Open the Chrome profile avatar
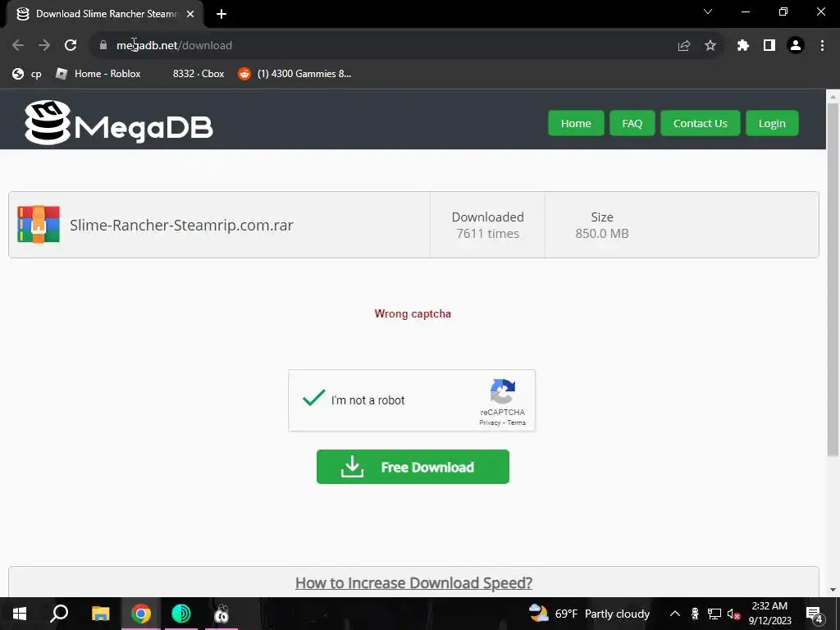Screen dimensions: 840x630 pos(796,46)
